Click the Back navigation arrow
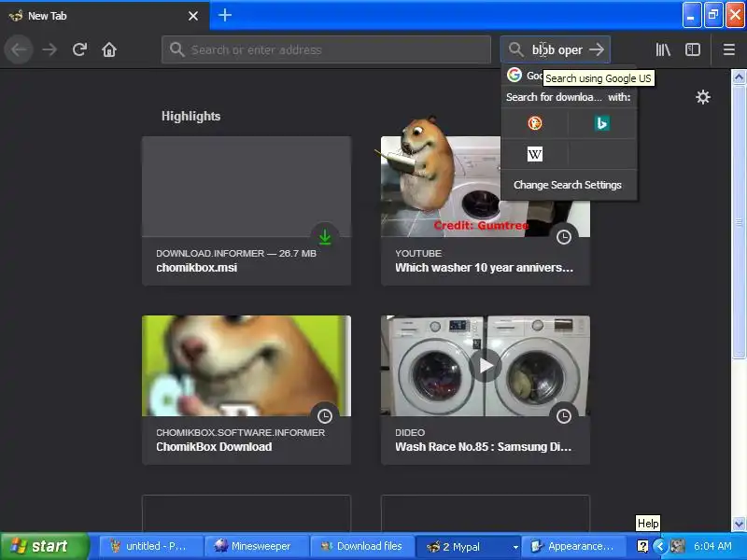 pyautogui.click(x=19, y=49)
